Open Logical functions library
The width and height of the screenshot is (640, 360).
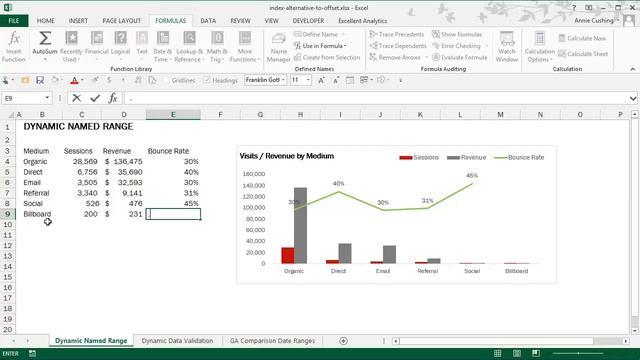click(x=120, y=47)
